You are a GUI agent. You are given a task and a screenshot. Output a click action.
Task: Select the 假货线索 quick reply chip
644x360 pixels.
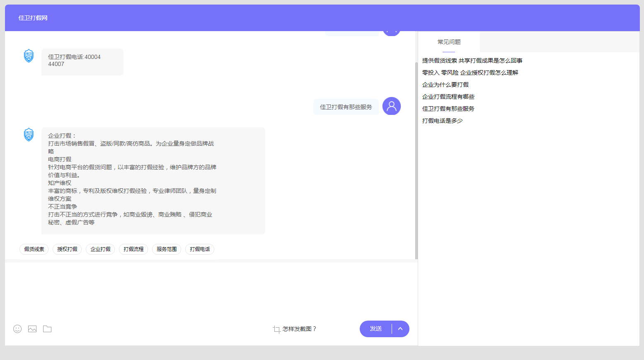[34, 249]
